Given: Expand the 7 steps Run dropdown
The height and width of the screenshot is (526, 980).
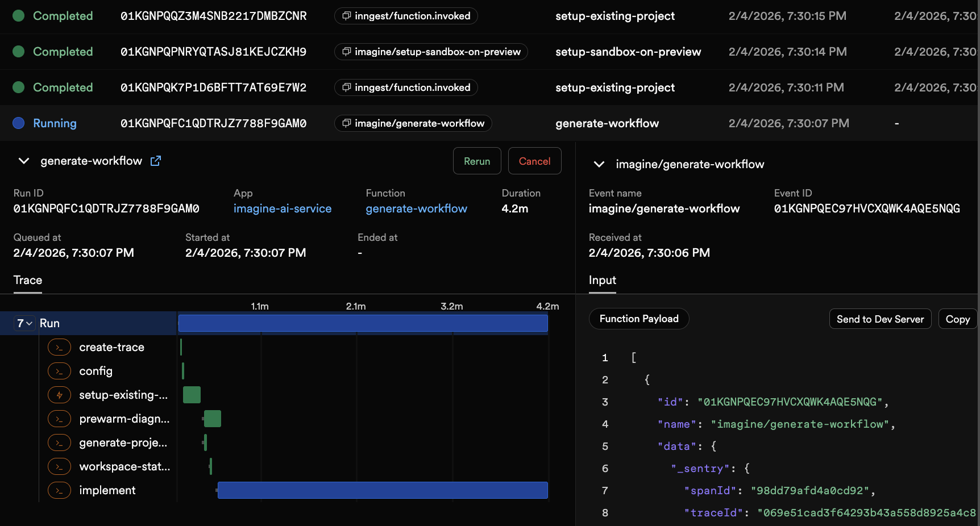Looking at the screenshot, I should (x=24, y=323).
